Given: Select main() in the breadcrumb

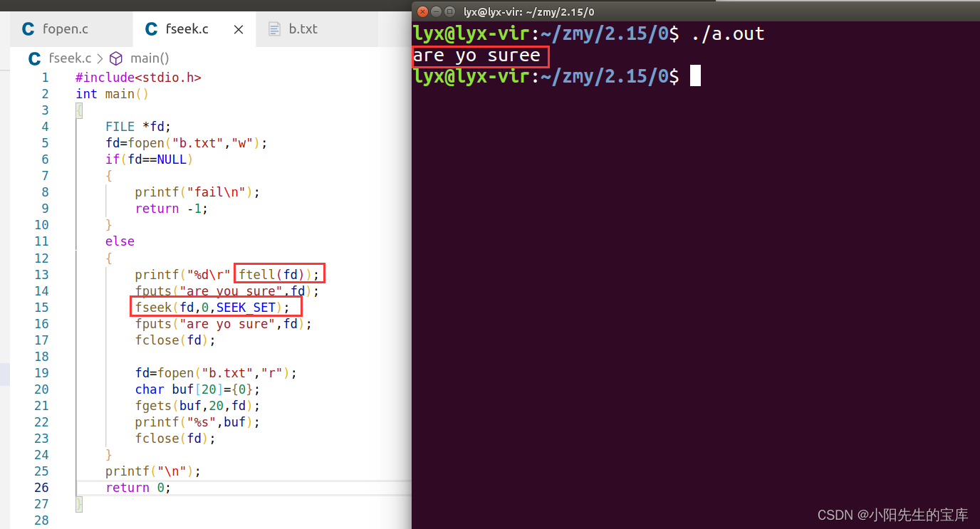Looking at the screenshot, I should pos(150,58).
